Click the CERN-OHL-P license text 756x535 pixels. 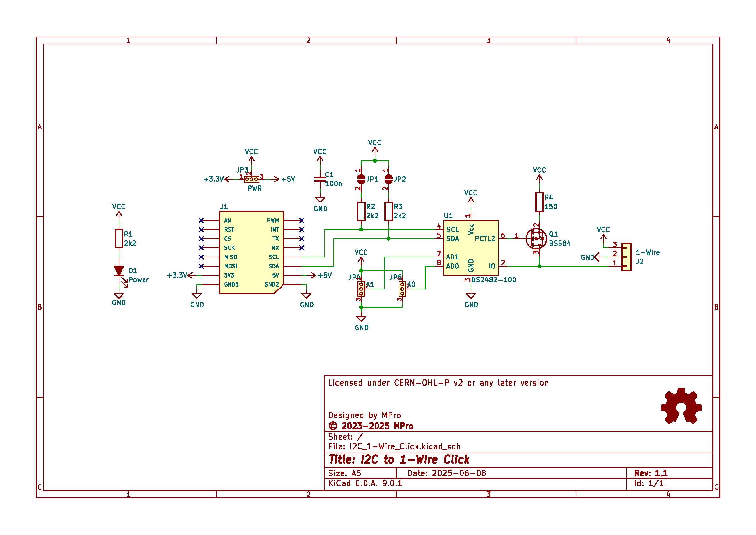point(439,383)
